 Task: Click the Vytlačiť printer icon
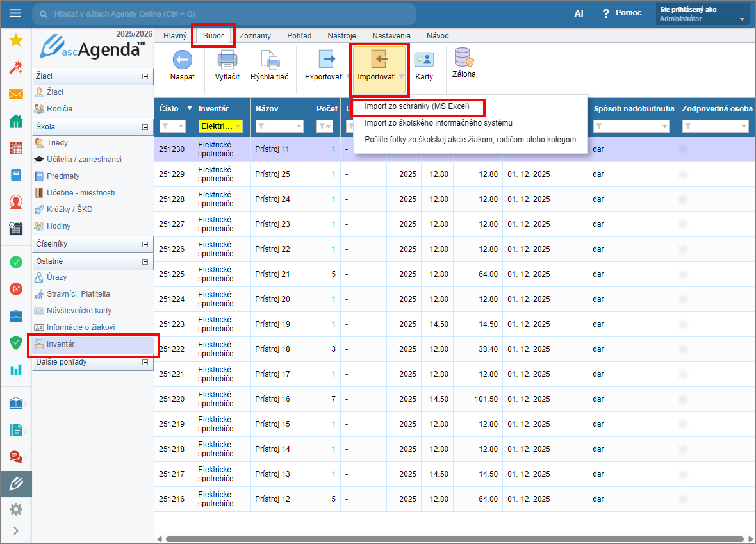(227, 60)
